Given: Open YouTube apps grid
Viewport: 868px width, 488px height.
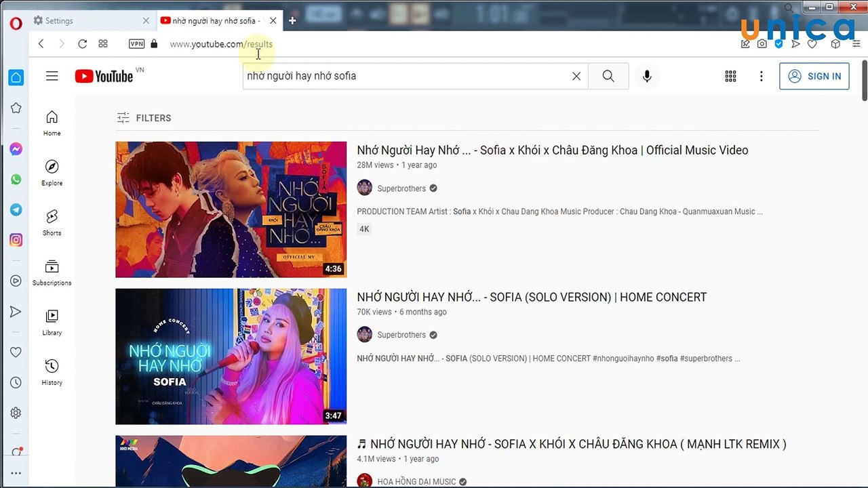Looking at the screenshot, I should tap(730, 76).
